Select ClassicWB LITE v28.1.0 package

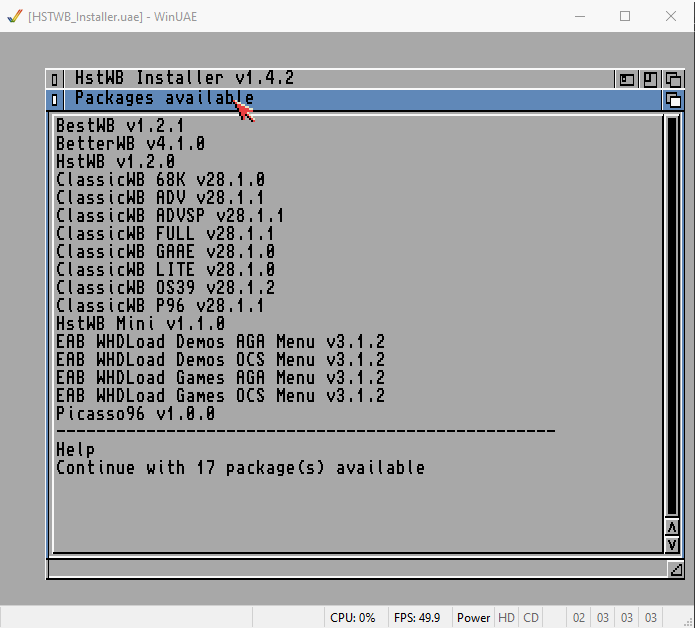(165, 269)
